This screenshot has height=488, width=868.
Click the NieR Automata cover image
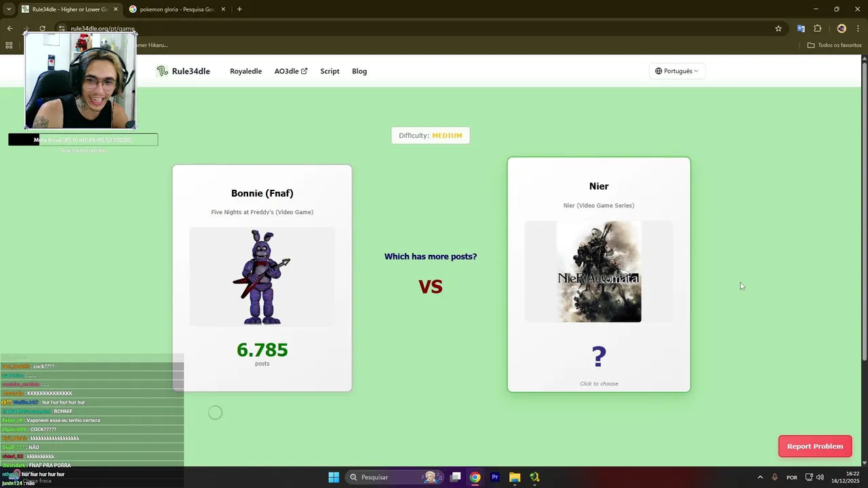pyautogui.click(x=599, y=271)
